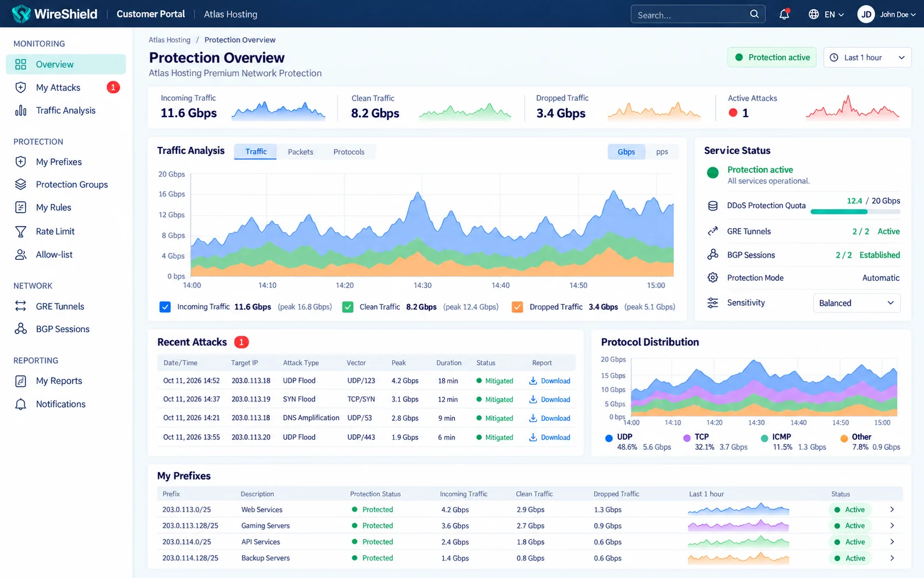Viewport: 924px width, 578px height.
Task: Click the Protection Groups layers icon
Action: pyautogui.click(x=20, y=184)
